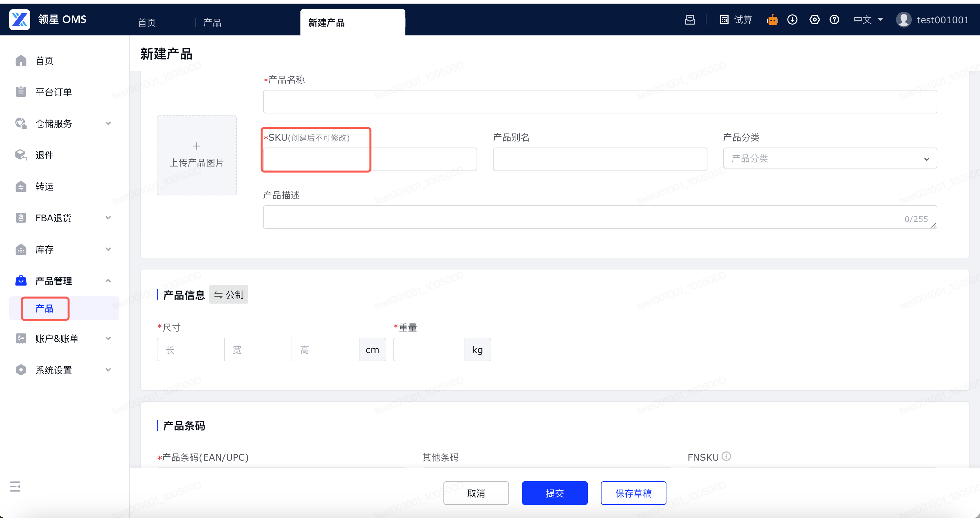
Task: Click the 领星 OMS logo icon
Action: click(x=19, y=19)
